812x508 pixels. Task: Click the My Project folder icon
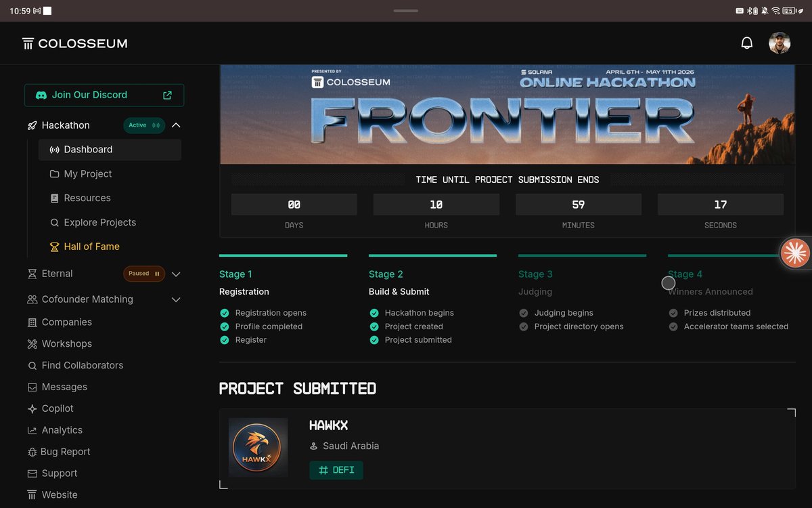click(x=55, y=174)
